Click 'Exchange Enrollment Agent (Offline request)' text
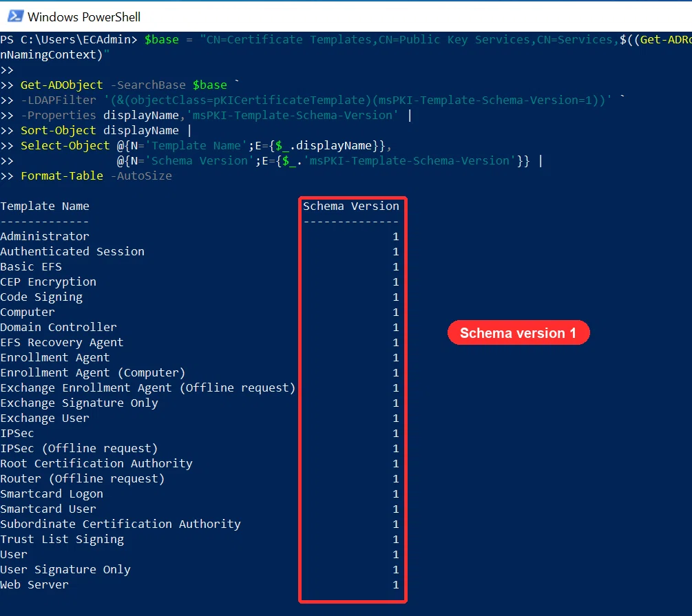 click(x=148, y=388)
